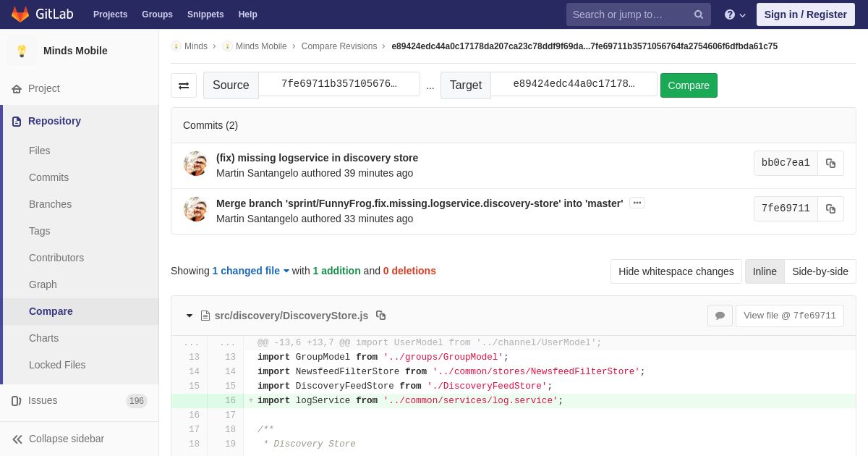Click the green Compare button
Image resolution: width=868 pixels, height=456 pixels.
pos(689,85)
